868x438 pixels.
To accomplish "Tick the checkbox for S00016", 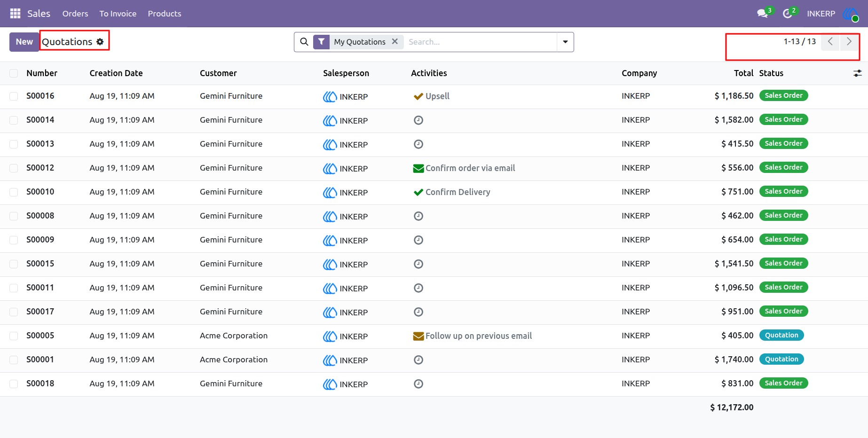I will (14, 96).
